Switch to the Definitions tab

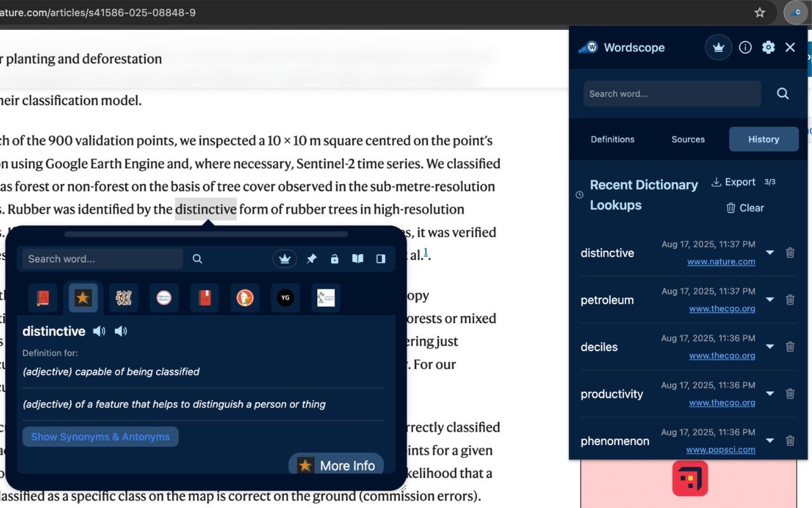pyautogui.click(x=612, y=139)
